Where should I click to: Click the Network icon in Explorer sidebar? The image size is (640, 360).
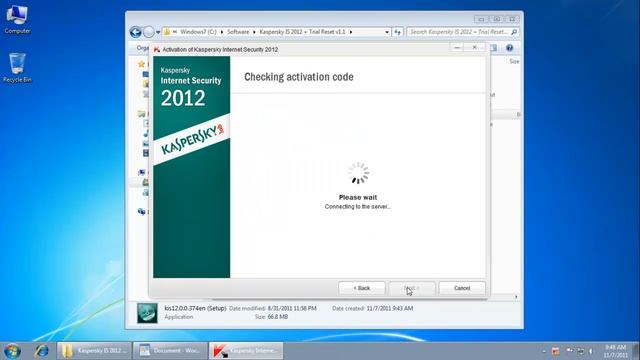pyautogui.click(x=141, y=211)
